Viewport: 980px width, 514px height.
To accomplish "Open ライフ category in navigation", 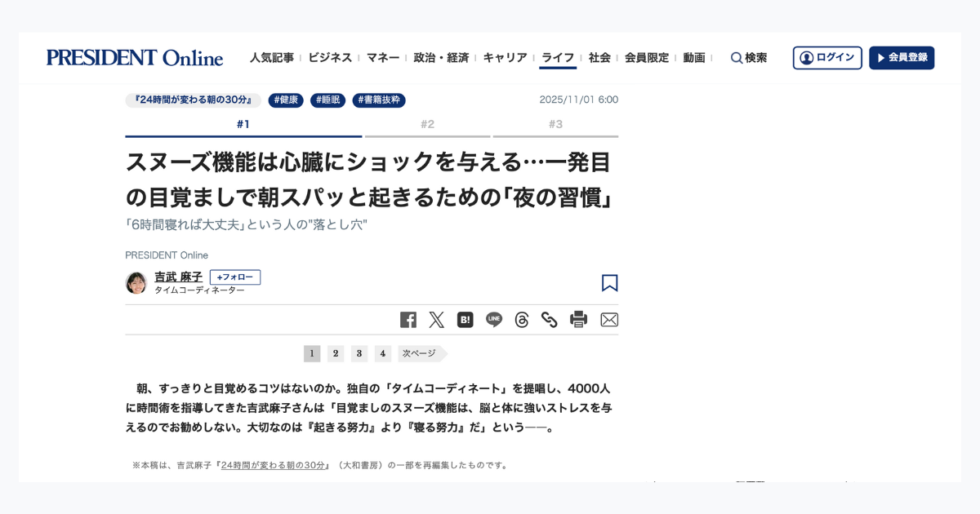I will (x=558, y=58).
